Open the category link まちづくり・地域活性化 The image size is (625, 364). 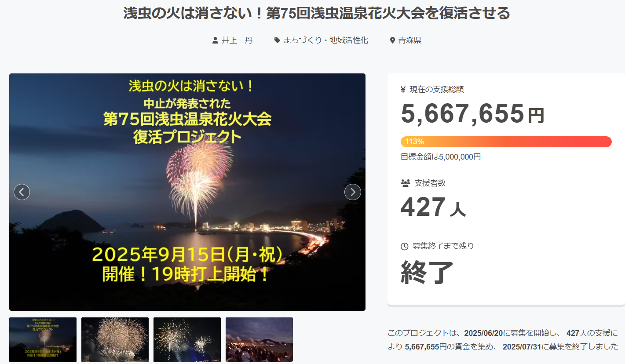[326, 40]
